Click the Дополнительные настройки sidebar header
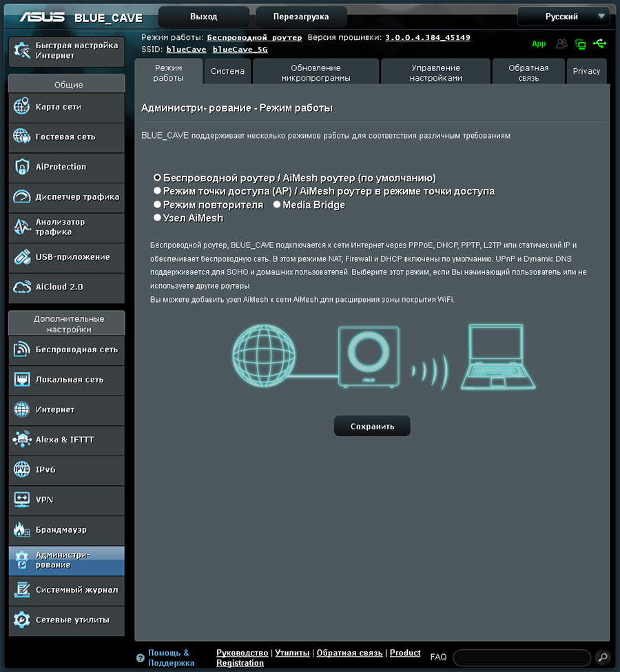Image resolution: width=620 pixels, height=672 pixels. (x=67, y=323)
